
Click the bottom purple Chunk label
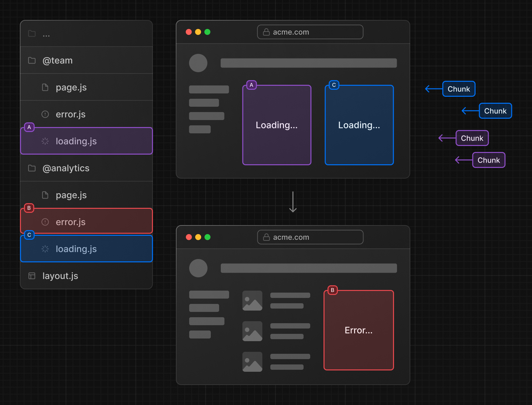click(488, 160)
